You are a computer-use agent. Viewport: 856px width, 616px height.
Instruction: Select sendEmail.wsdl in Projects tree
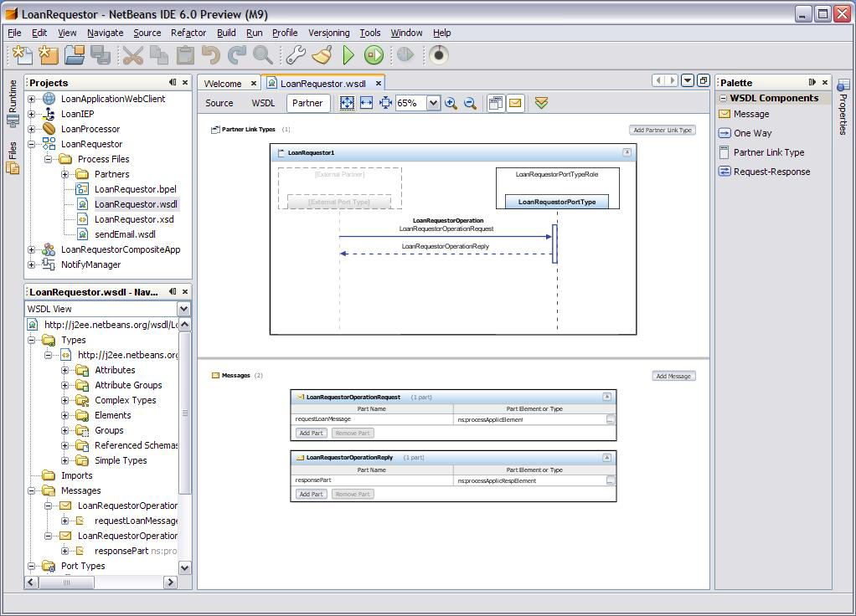(x=125, y=234)
